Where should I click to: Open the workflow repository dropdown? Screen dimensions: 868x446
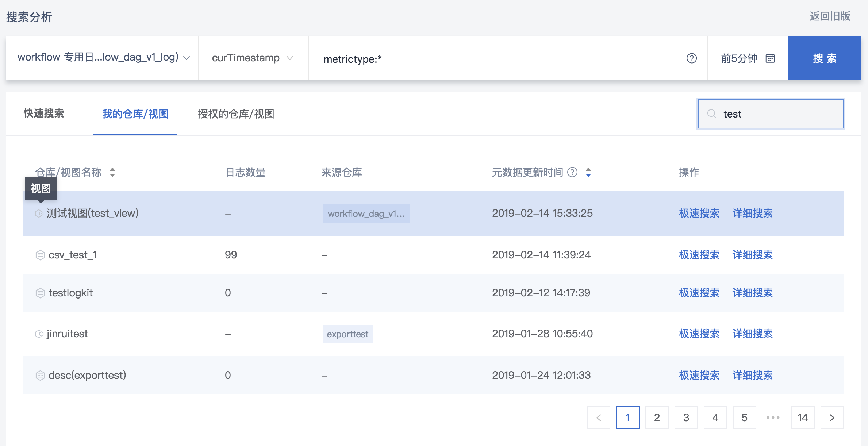tap(102, 58)
